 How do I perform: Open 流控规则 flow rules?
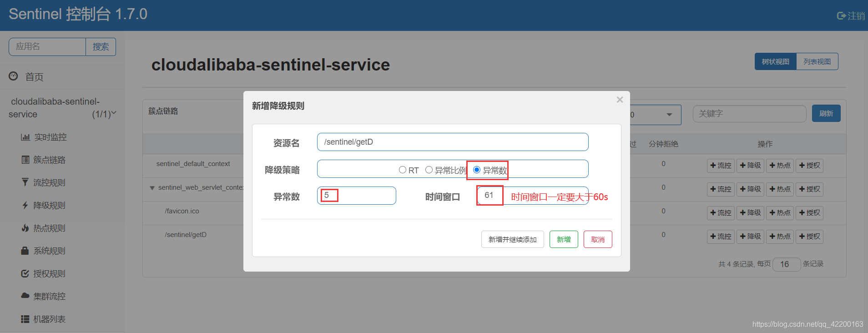[x=44, y=182]
